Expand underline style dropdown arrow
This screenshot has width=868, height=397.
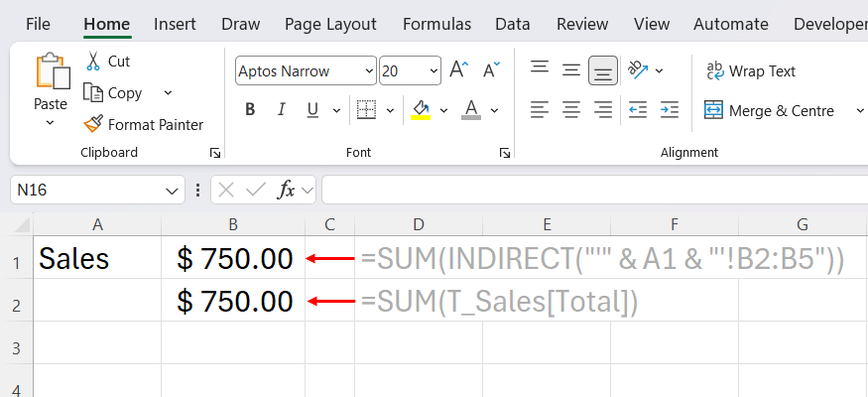(x=336, y=111)
